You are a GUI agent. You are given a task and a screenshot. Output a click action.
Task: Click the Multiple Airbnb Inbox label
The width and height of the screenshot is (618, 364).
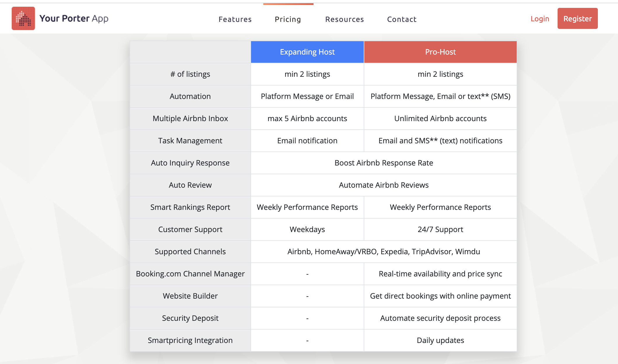pyautogui.click(x=190, y=119)
